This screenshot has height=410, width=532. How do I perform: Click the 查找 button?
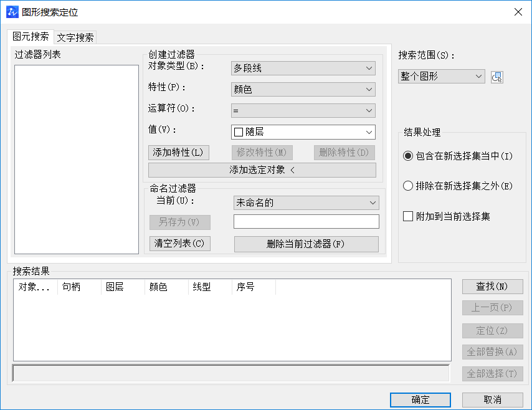coord(492,287)
